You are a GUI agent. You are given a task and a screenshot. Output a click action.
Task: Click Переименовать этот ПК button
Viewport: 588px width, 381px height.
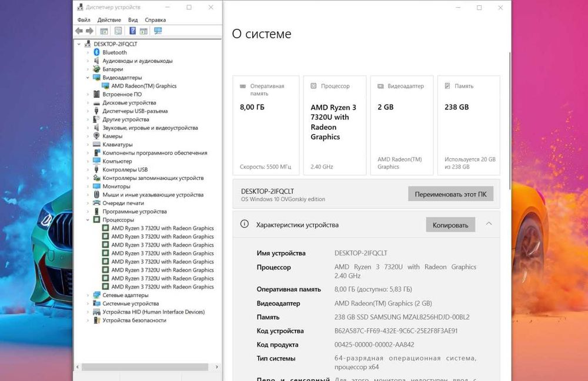click(450, 194)
